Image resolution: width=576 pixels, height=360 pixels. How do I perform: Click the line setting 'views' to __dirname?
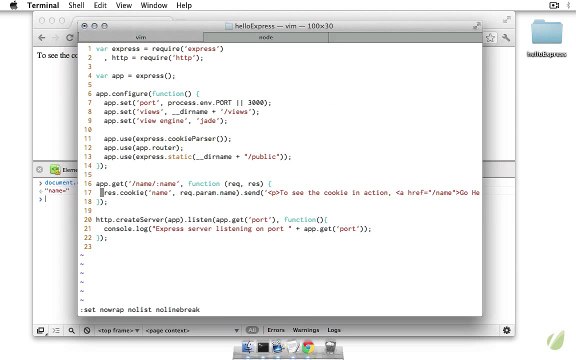coord(181,112)
